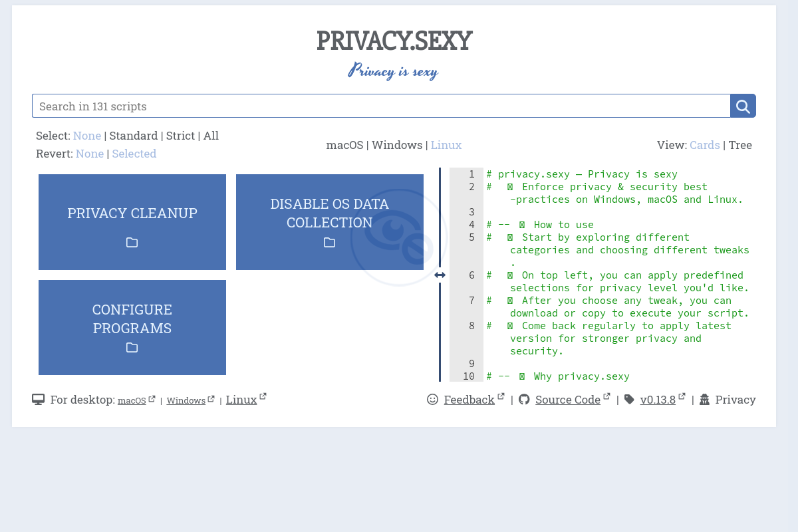Click the spy icon next to Privacy
The image size is (798, 532).
click(x=705, y=400)
